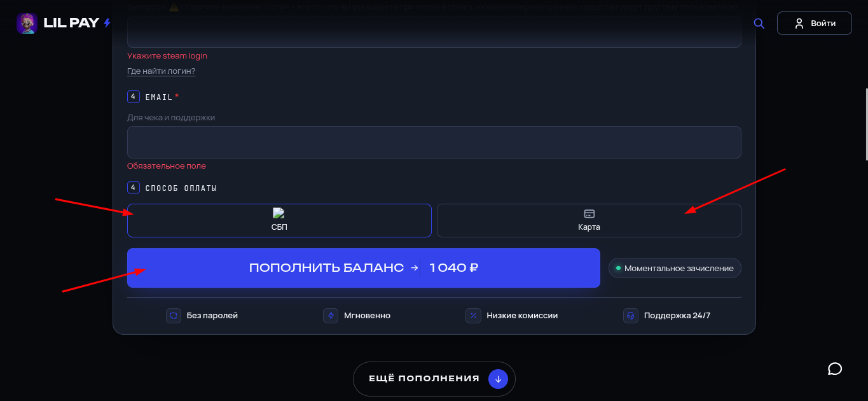868x401 pixels.
Task: Click the Моментальное зачисление badge
Action: tap(675, 268)
